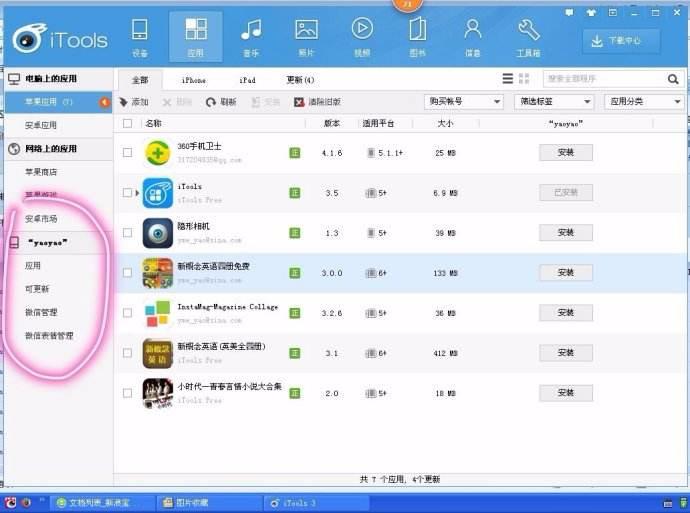Click the skin shirt icon in title bar
Image resolution: width=690 pixels, height=513 pixels.
pyautogui.click(x=591, y=12)
